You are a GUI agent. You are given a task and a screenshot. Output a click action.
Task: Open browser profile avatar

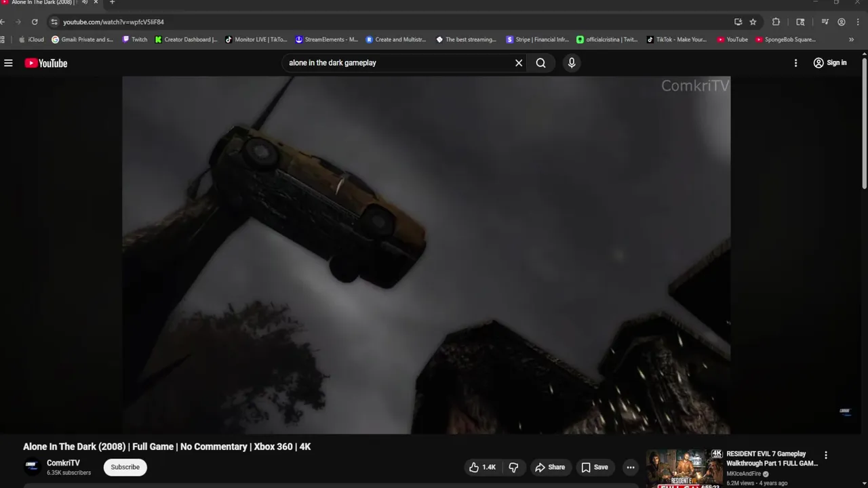(x=842, y=22)
